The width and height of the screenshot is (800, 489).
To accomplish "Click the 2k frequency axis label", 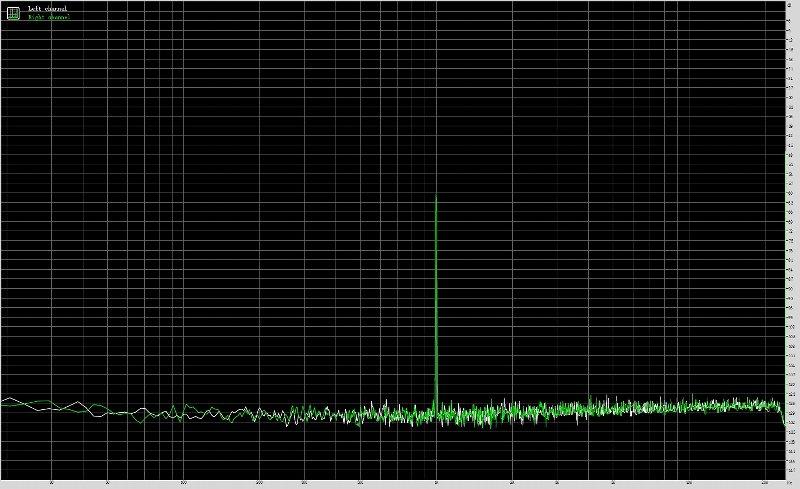I will coord(512,483).
